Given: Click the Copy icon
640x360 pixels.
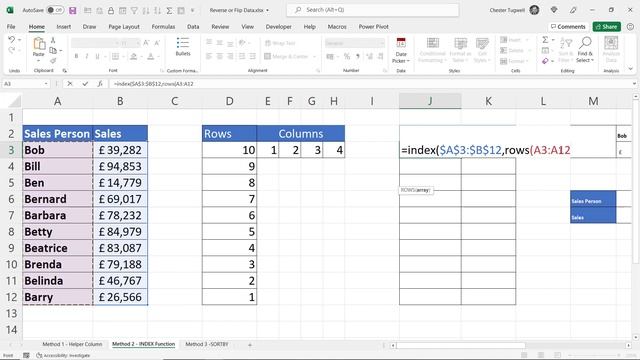Looking at the screenshot, I should click(x=53, y=51).
